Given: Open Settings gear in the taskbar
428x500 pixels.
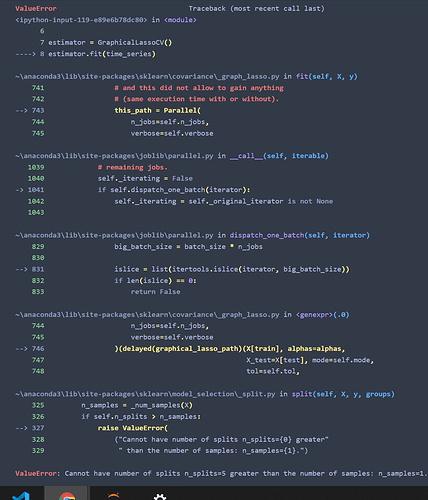Looking at the screenshot, I should [x=160, y=496].
